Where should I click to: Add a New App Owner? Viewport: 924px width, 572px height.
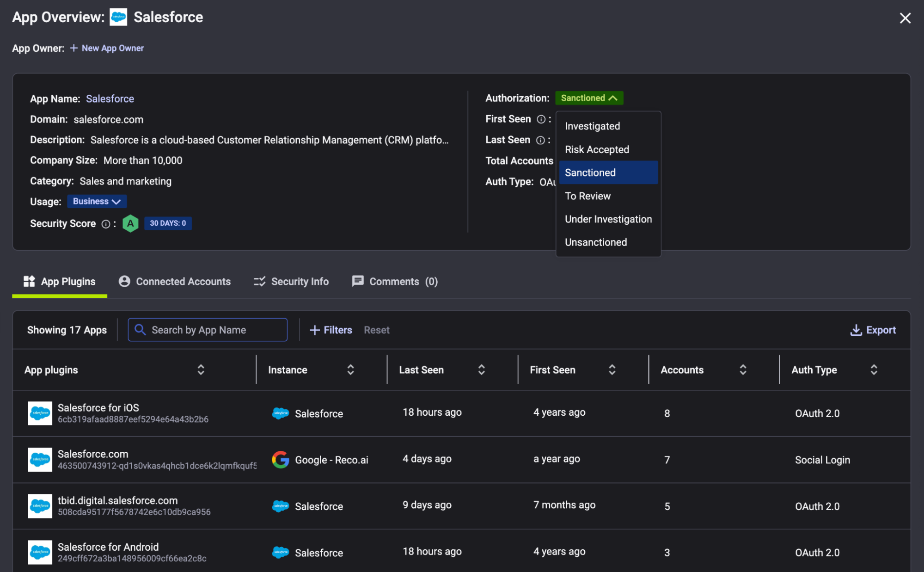tap(107, 48)
